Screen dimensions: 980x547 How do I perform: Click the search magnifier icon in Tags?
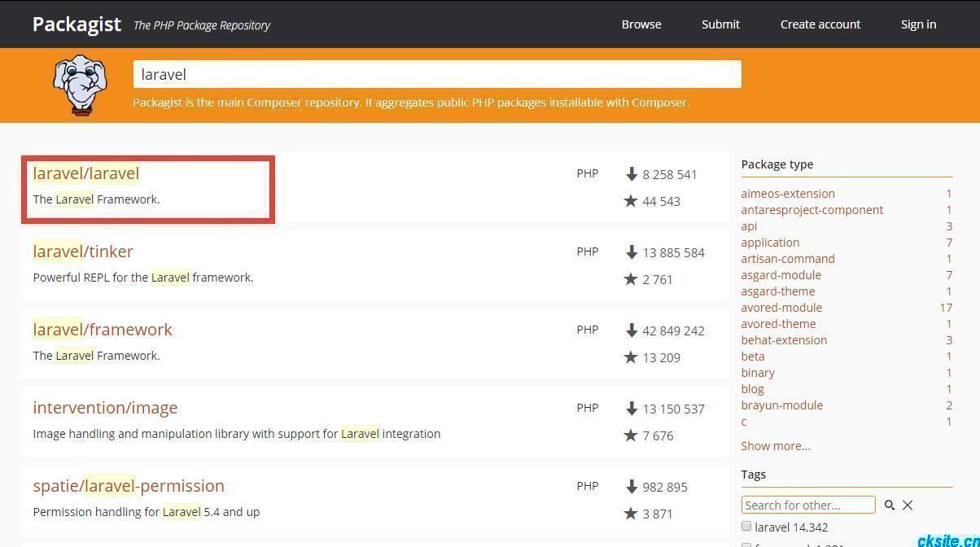(890, 505)
